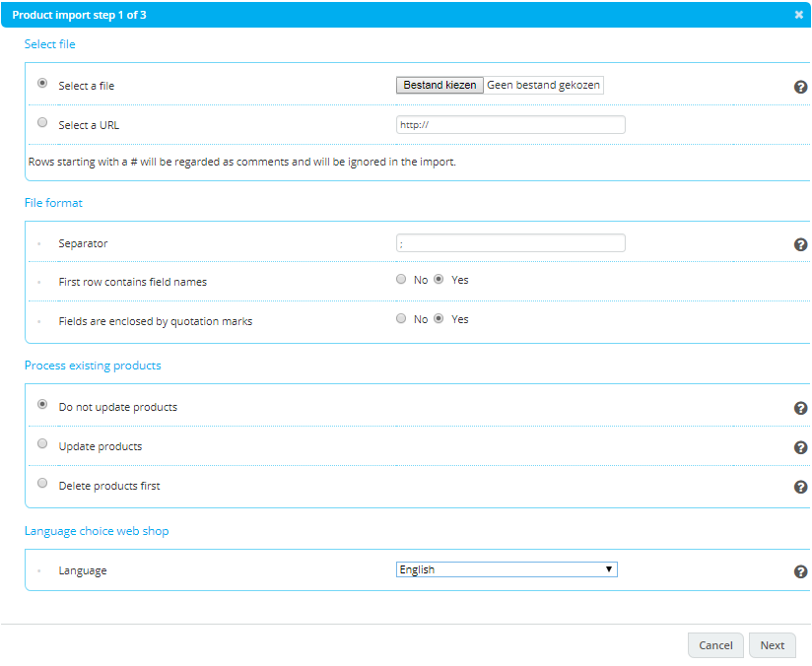Screen dimensions: 812x666
Task: Open help icon beside Separator field
Action: [800, 244]
